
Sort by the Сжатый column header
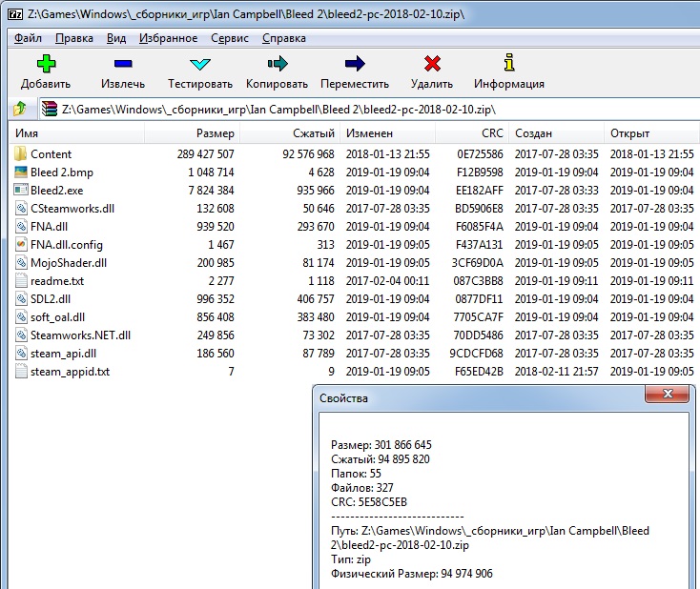click(290, 133)
